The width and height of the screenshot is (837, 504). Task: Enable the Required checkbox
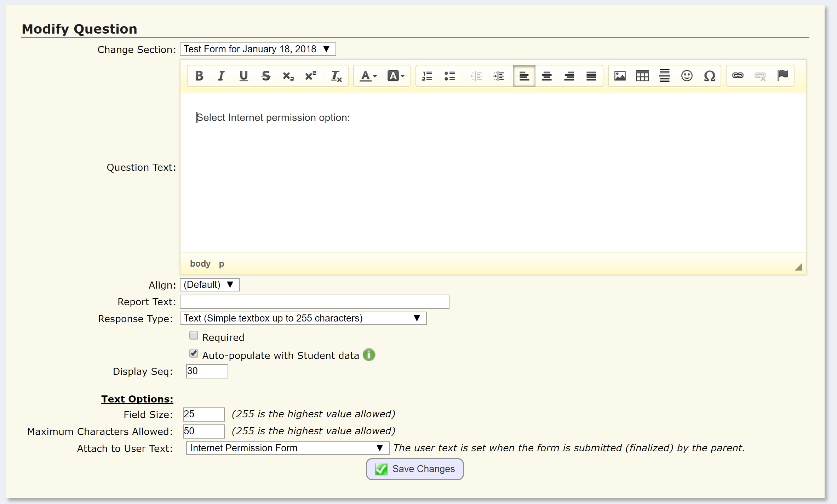194,335
